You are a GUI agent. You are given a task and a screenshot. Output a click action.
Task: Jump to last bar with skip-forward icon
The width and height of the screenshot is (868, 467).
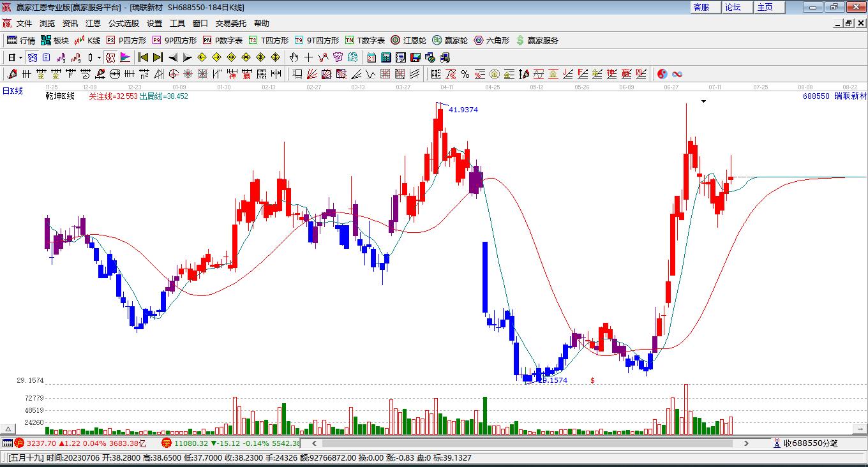(x=158, y=57)
